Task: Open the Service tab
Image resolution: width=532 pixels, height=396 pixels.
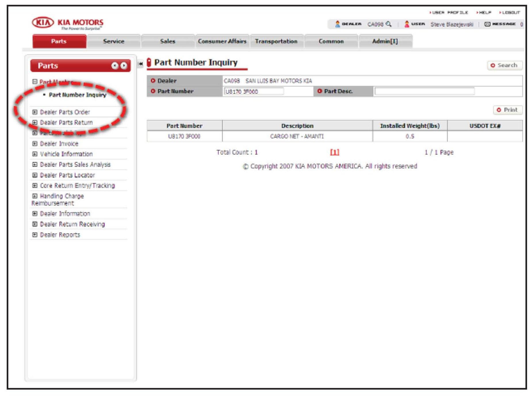Action: click(114, 41)
